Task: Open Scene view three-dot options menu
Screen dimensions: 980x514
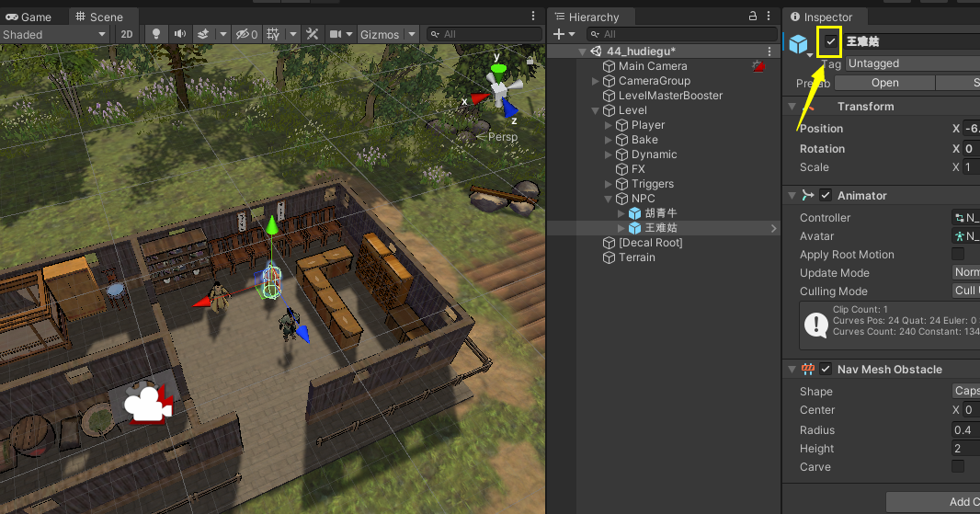Action: (533, 16)
